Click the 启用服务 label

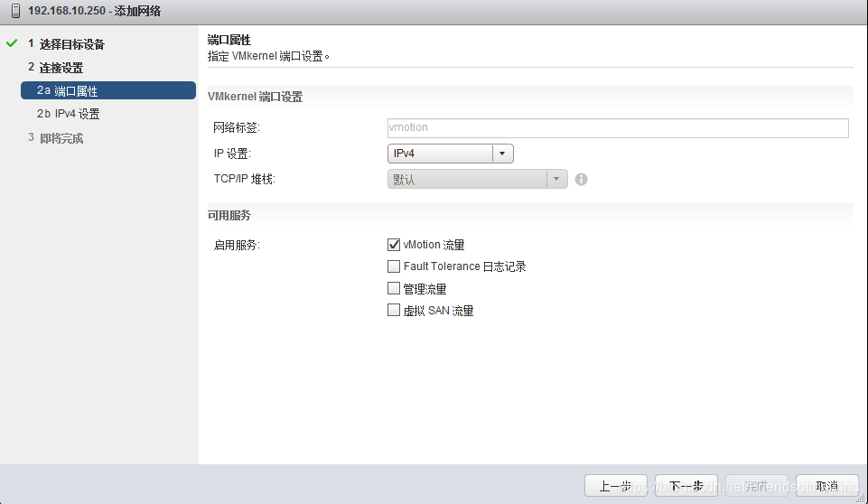(237, 245)
